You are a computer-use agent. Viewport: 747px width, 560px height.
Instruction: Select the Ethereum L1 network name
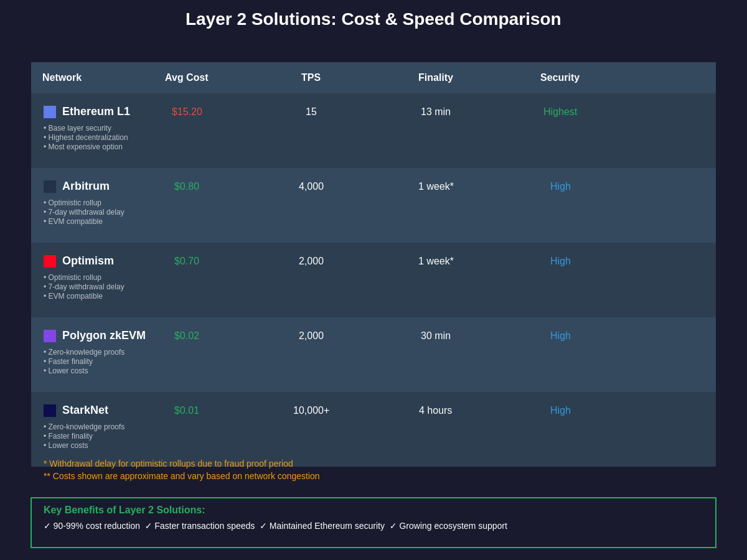click(x=96, y=112)
